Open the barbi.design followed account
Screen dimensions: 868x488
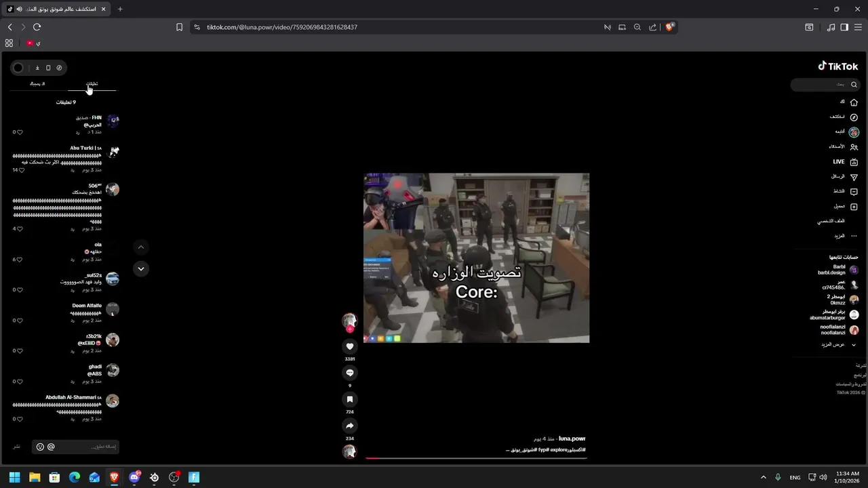(838, 270)
